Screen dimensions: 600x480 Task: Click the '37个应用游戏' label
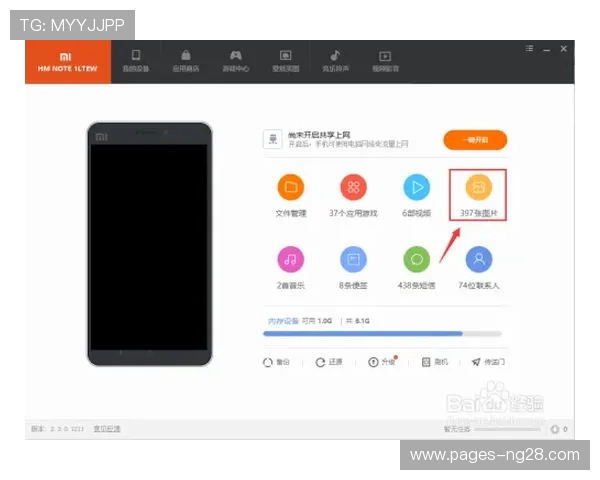coord(354,213)
